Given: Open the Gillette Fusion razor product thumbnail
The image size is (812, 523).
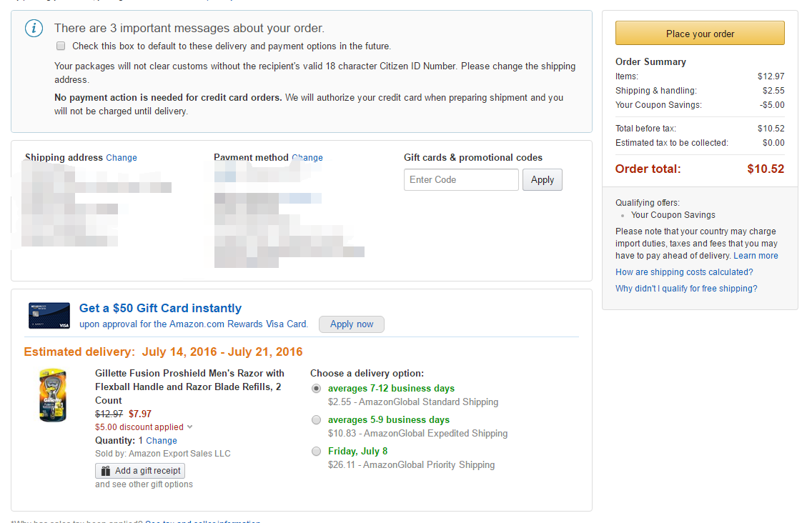Looking at the screenshot, I should (54, 395).
